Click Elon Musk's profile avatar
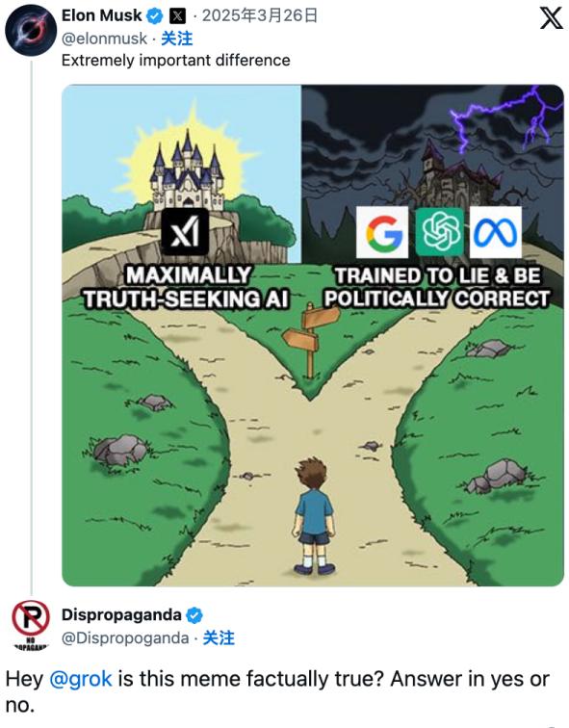 tap(31, 30)
